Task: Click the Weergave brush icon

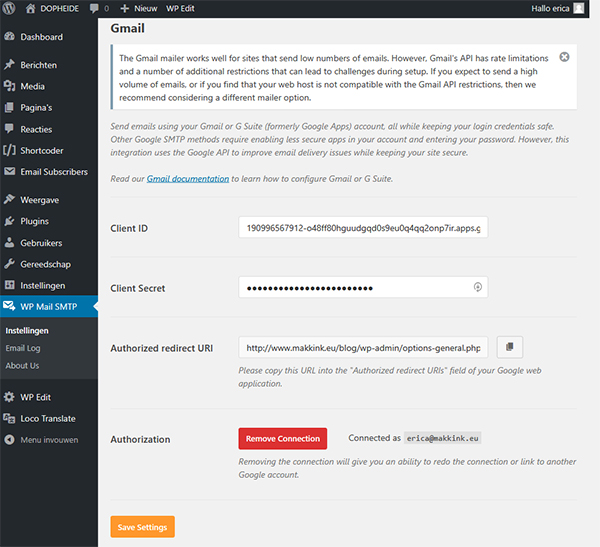Action: coord(9,200)
